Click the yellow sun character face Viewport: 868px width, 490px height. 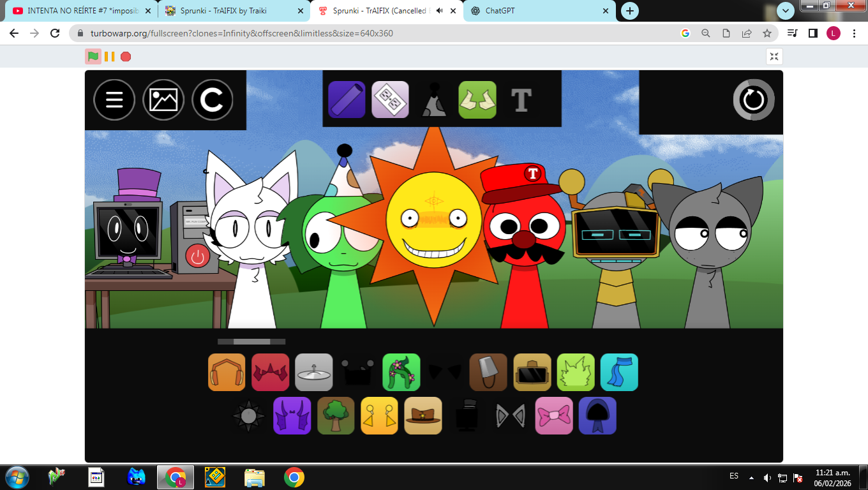point(434,220)
